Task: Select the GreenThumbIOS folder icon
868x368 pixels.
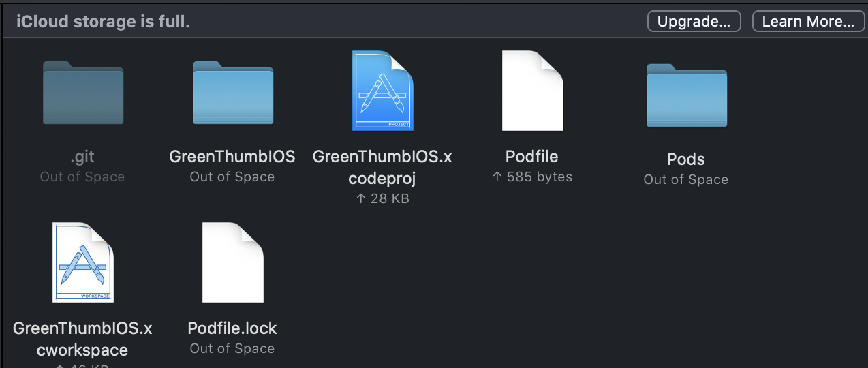Action: pos(232,93)
